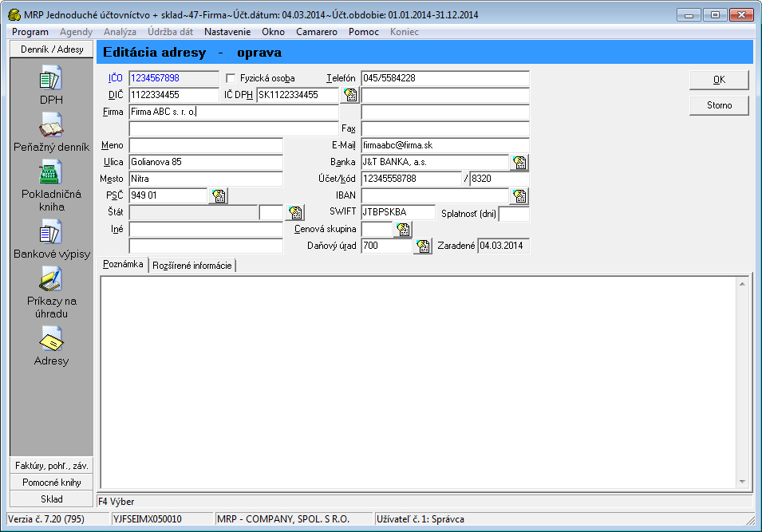This screenshot has height=532, width=762.
Task: Toggle the Fyzická osoba checkbox
Action: click(x=231, y=78)
